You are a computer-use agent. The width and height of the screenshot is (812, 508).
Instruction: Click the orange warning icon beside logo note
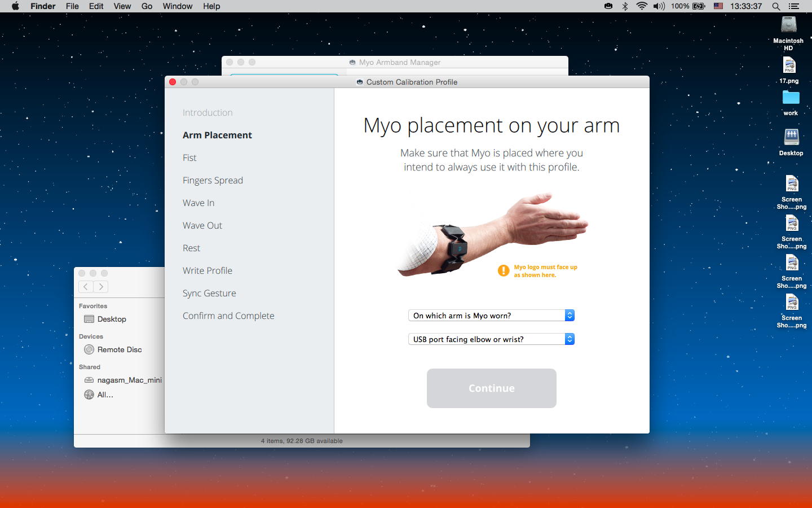504,271
